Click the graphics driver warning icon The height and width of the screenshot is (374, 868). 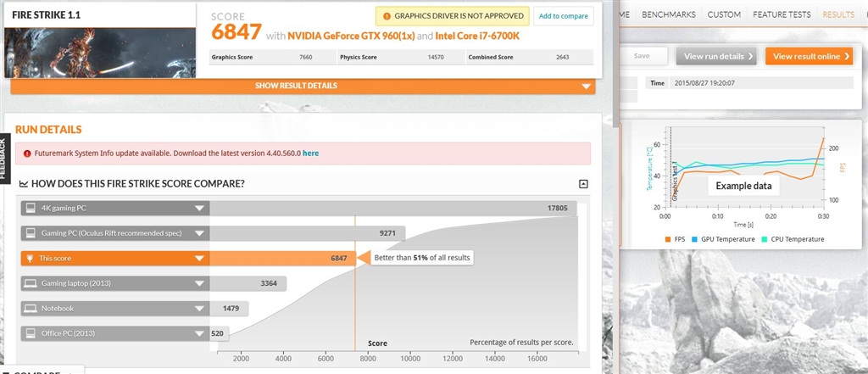[x=385, y=16]
